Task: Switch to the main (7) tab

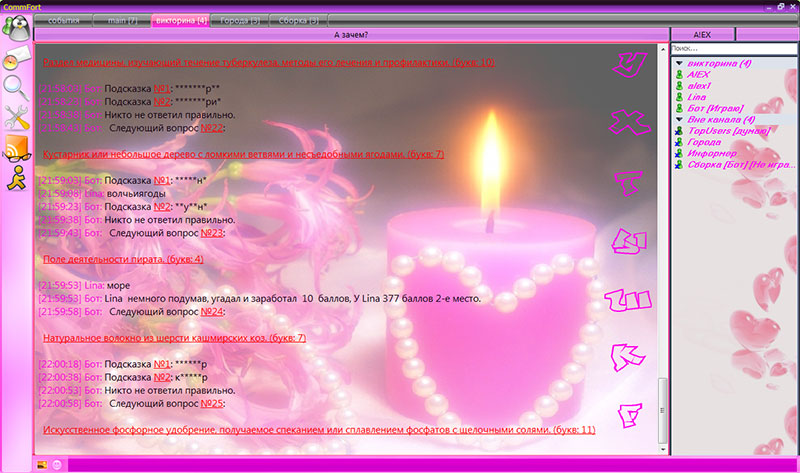Action: pyautogui.click(x=120, y=20)
